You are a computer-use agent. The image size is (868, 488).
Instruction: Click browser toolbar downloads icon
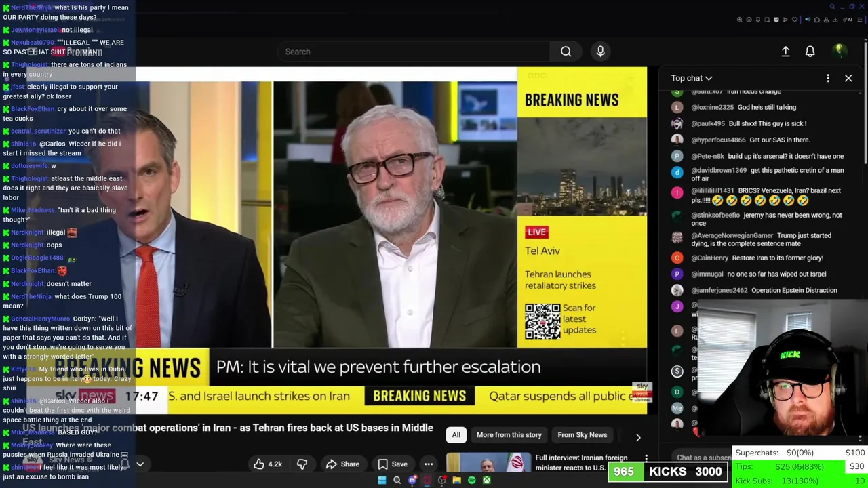[835, 20]
